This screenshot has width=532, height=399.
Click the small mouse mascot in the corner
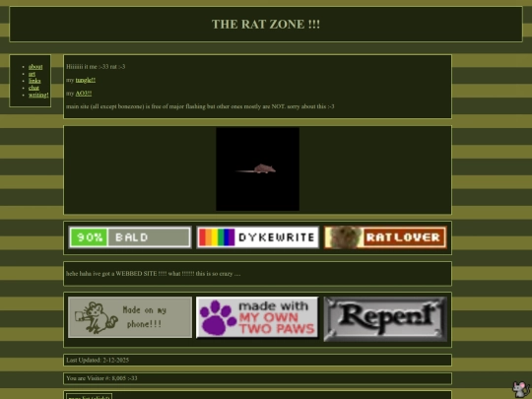coord(521,389)
